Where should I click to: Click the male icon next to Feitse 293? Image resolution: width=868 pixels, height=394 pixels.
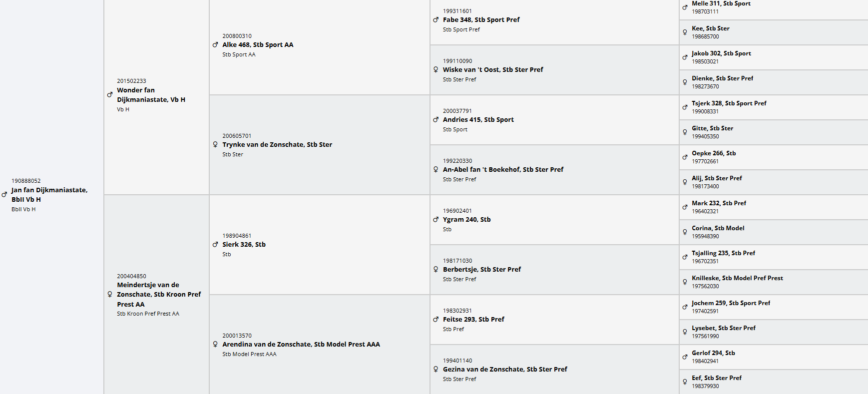435,320
